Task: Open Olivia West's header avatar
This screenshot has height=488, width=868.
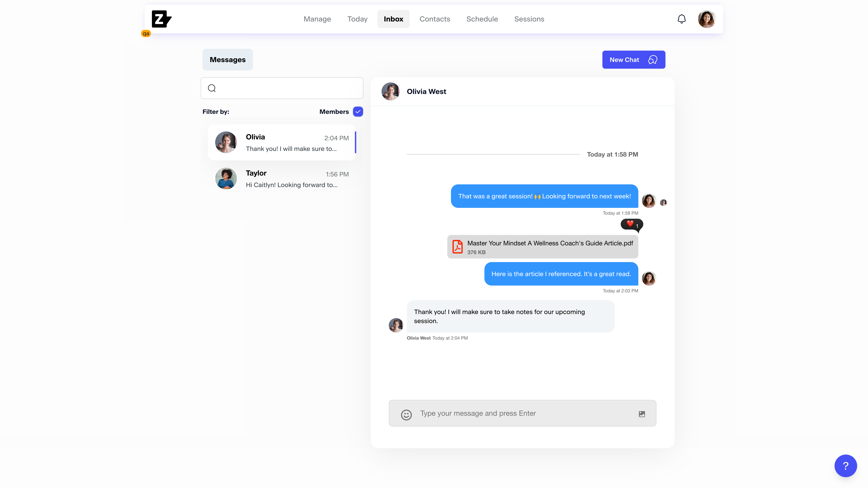Action: pos(390,92)
